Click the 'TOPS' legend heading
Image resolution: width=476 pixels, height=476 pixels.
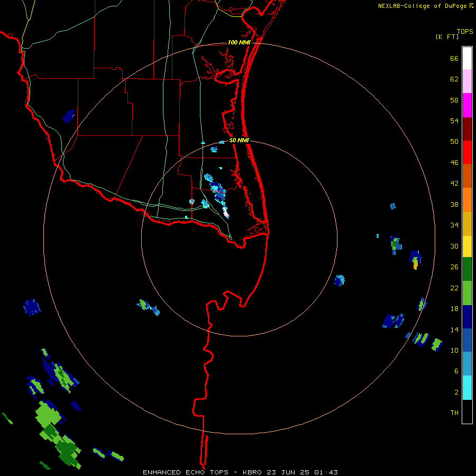[465, 31]
